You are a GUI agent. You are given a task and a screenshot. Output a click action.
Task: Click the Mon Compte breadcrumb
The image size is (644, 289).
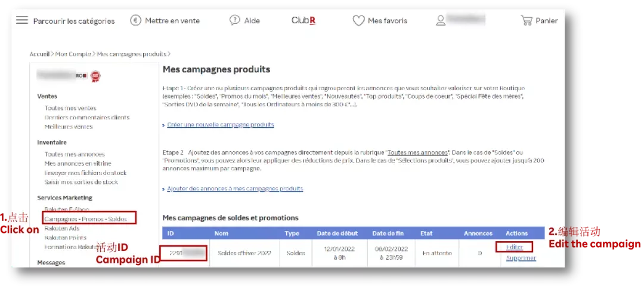pos(73,54)
